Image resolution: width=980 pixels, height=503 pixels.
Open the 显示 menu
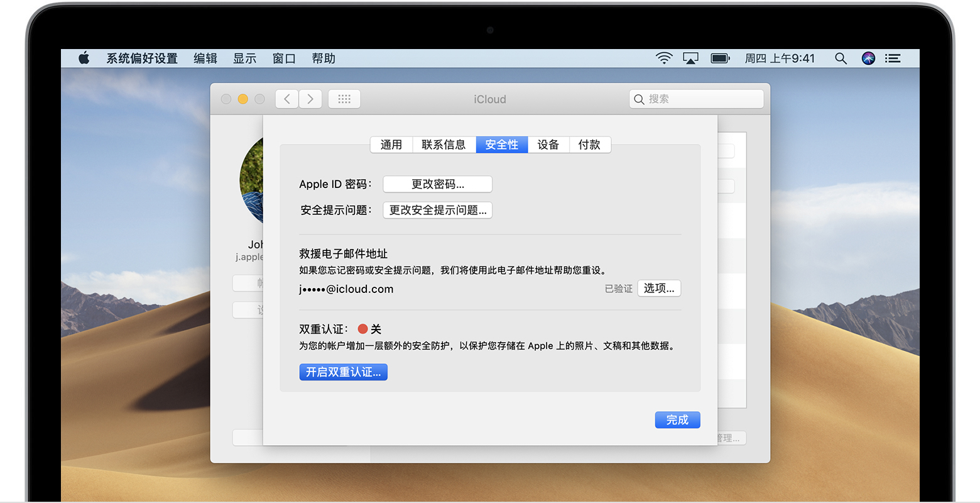(x=244, y=58)
